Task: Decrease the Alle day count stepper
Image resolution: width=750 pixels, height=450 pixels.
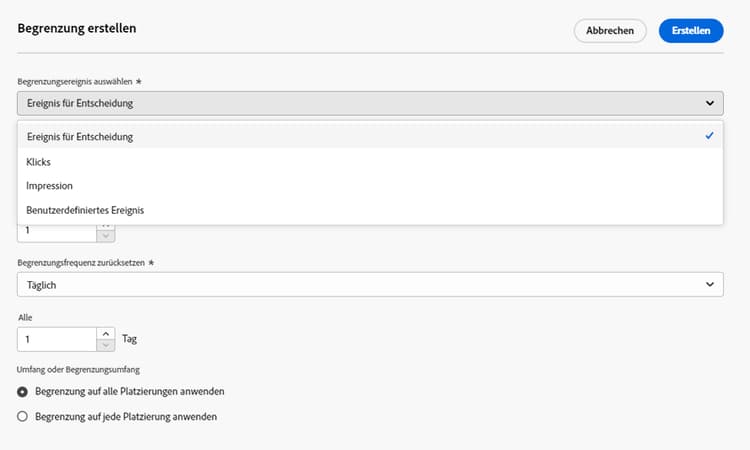Action: click(106, 345)
